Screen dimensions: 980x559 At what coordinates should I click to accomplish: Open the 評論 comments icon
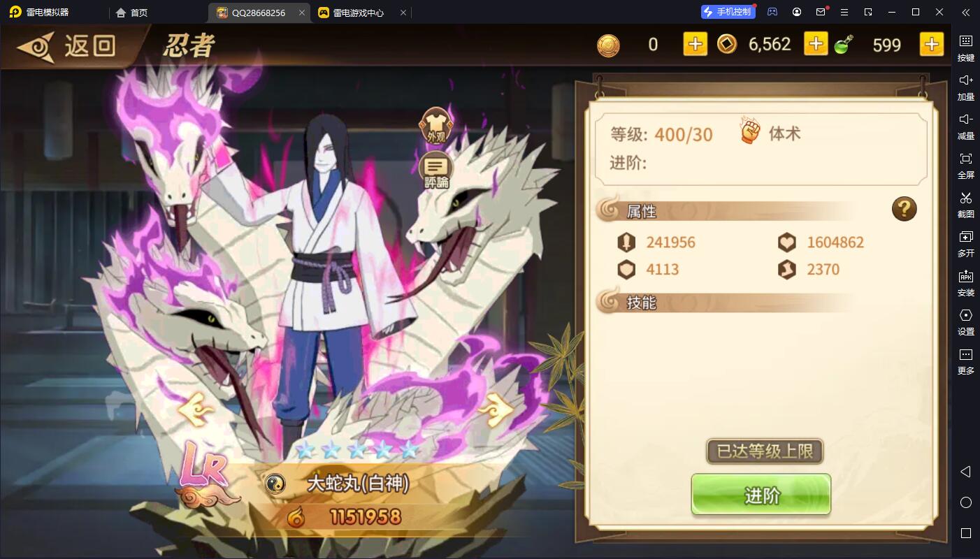pyautogui.click(x=436, y=171)
